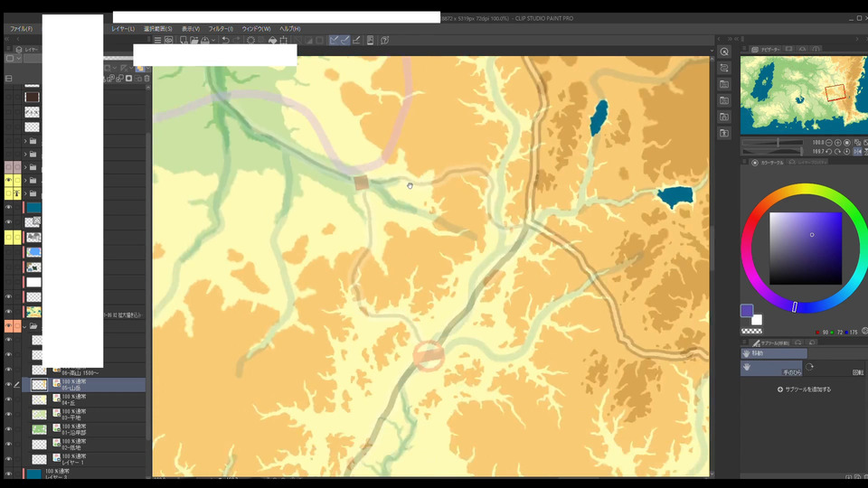Click the 05-山岳 layer thumbnail
Viewport: 868px width, 488px height.
39,385
